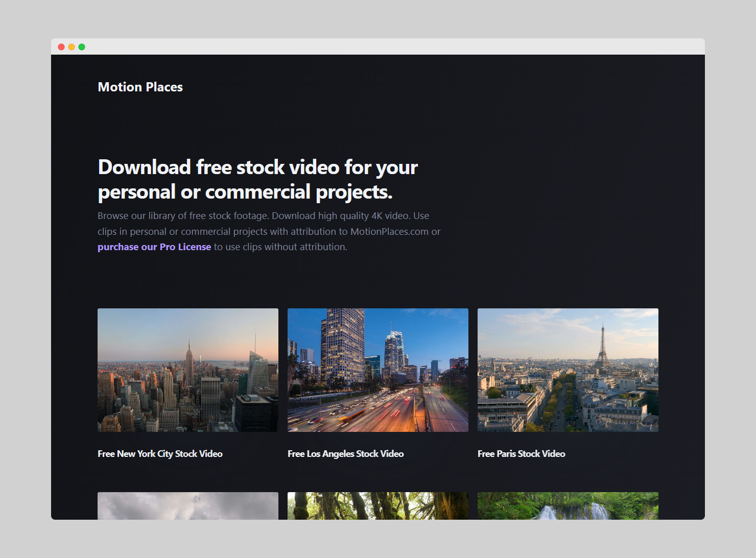Click the empty window title bar
The image size is (756, 558).
click(x=378, y=47)
